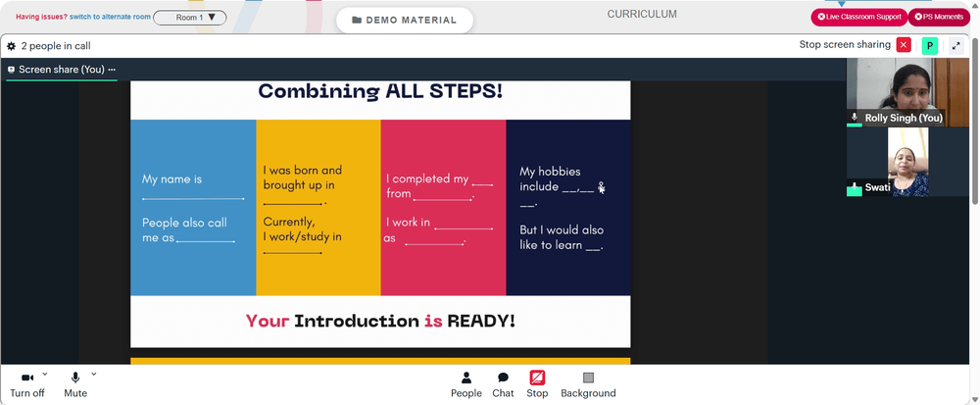Click the blue 'My name is' slide panel

click(x=193, y=208)
